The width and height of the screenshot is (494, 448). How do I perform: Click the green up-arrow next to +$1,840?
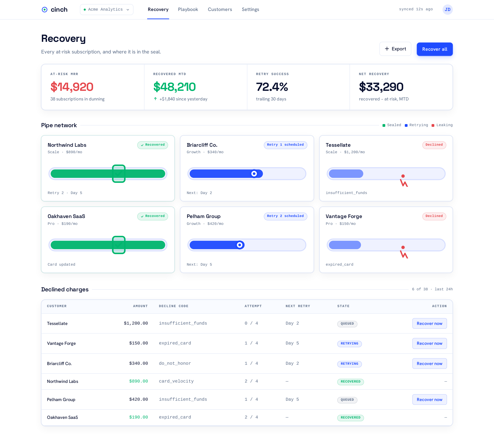point(155,99)
